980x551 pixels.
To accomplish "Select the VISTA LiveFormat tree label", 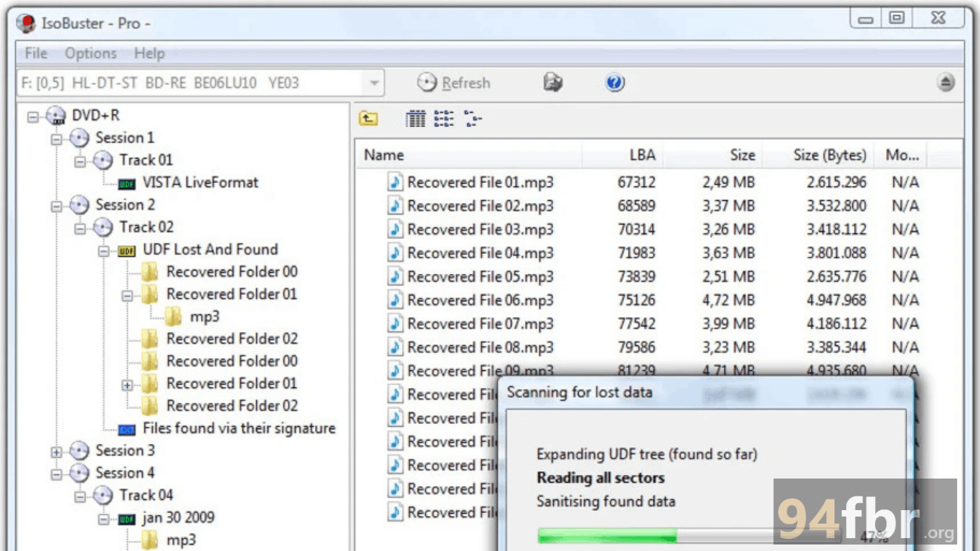I will pos(201,182).
